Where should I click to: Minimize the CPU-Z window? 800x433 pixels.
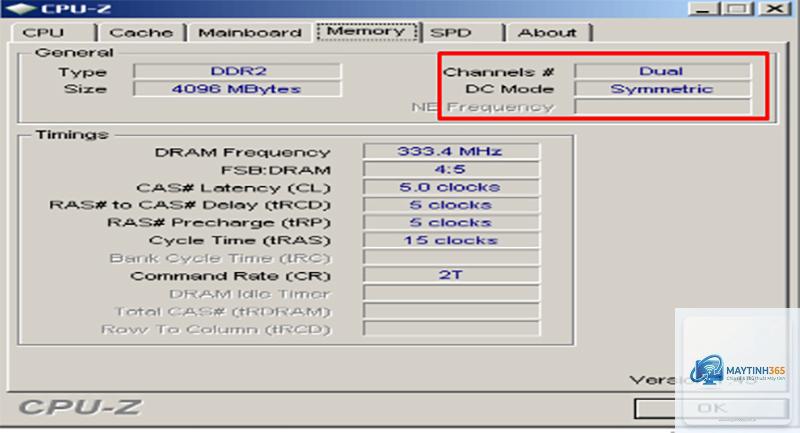click(704, 9)
